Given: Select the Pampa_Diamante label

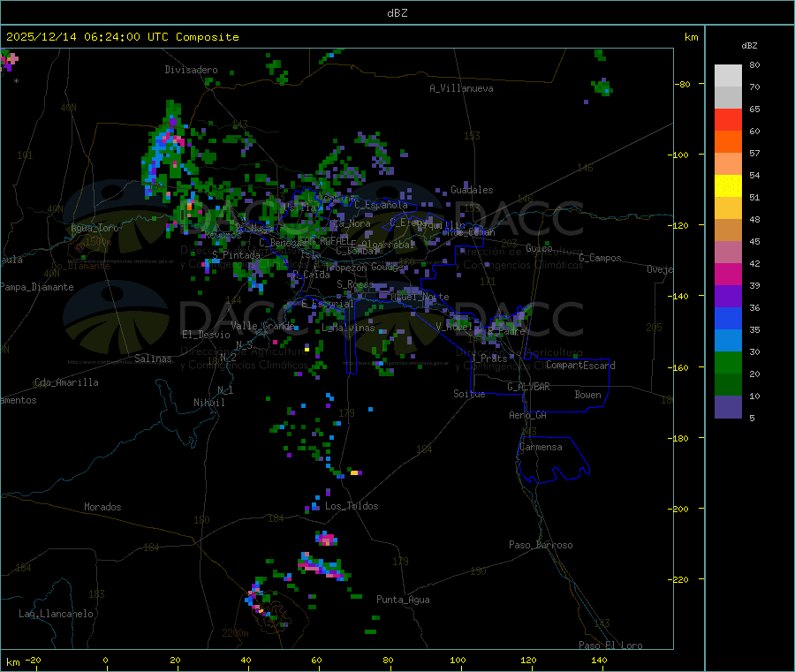Looking at the screenshot, I should click(37, 287).
